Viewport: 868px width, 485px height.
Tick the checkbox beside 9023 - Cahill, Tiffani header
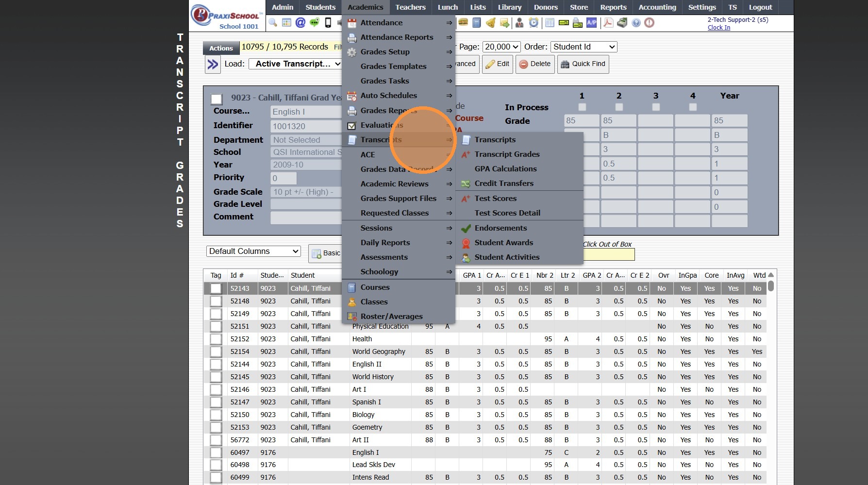[217, 100]
